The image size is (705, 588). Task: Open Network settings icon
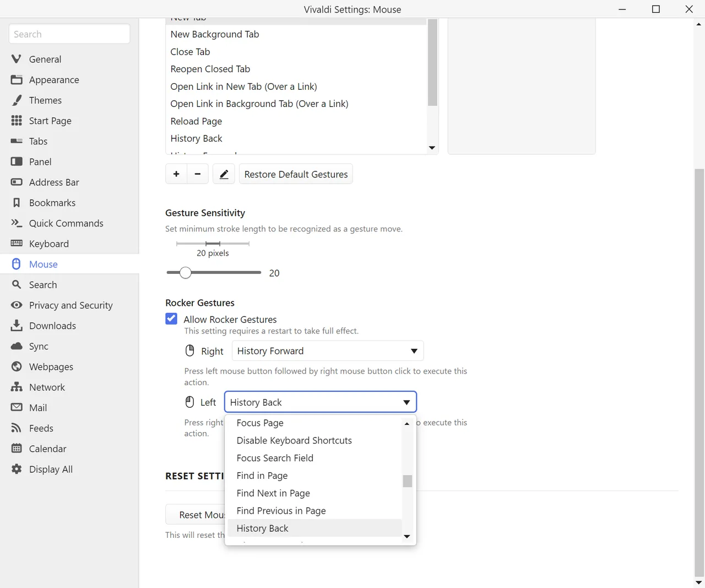17,387
